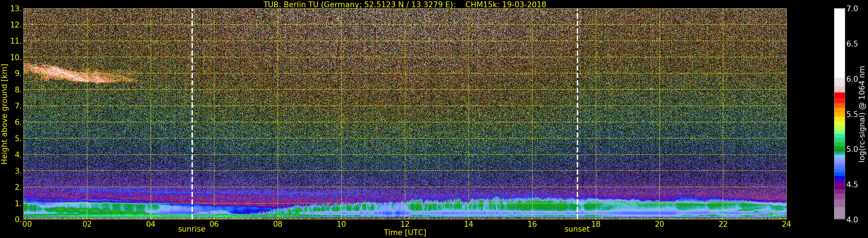Click the height axis tick '7.'
The image size is (868, 238).
18,106
